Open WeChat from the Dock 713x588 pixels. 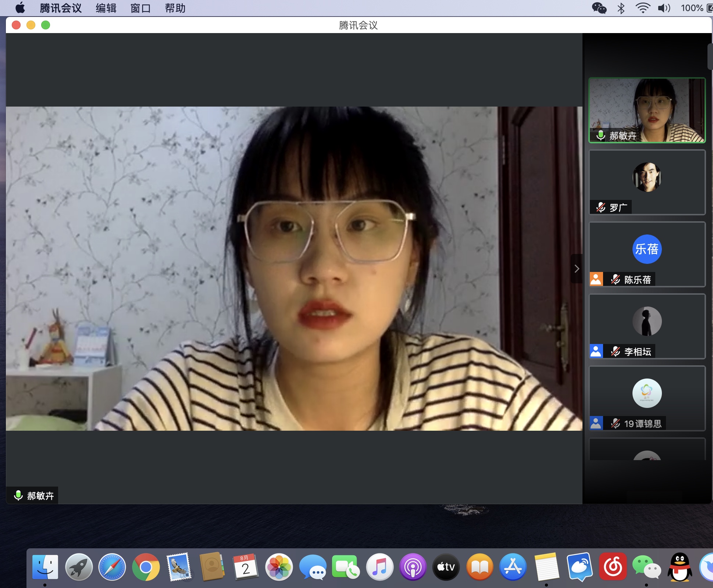[646, 567]
